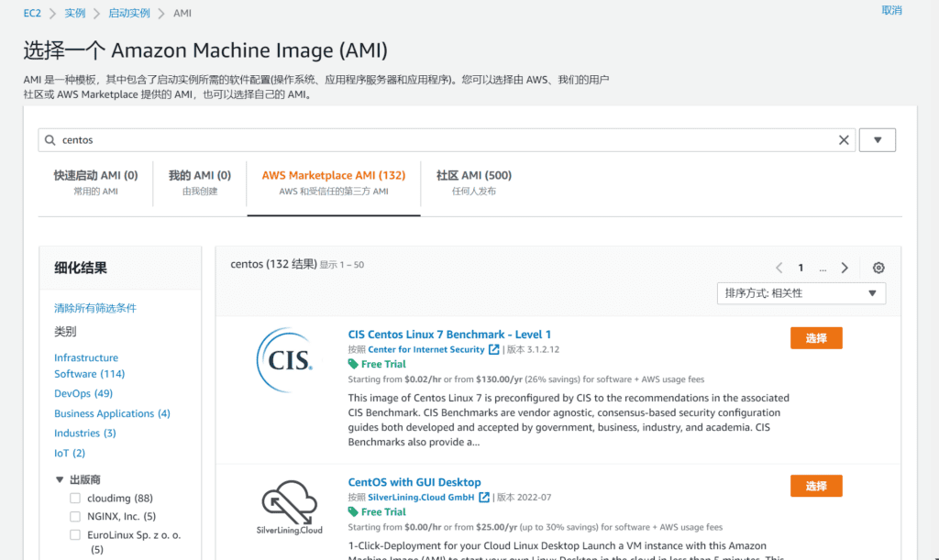939x560 pixels.
Task: Check the NGINX, Inc. publisher filter
Action: click(x=74, y=517)
